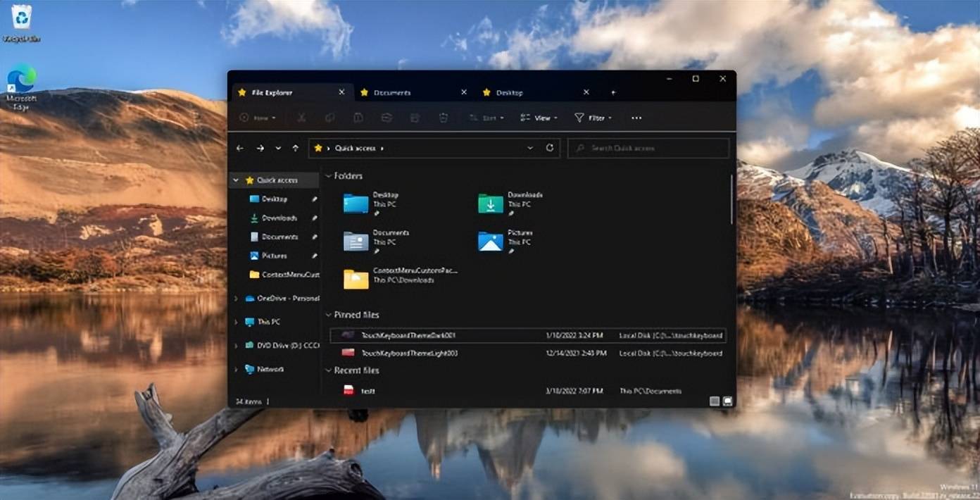The height and width of the screenshot is (500, 980).
Task: Navigate back with the left arrow
Action: point(239,148)
